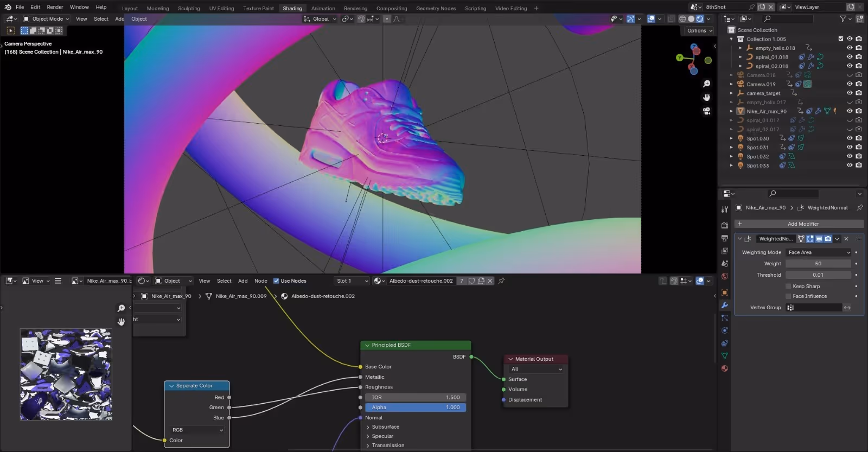This screenshot has height=452, width=868.
Task: Toggle show gizmo button in viewport header
Action: pyautogui.click(x=630, y=19)
